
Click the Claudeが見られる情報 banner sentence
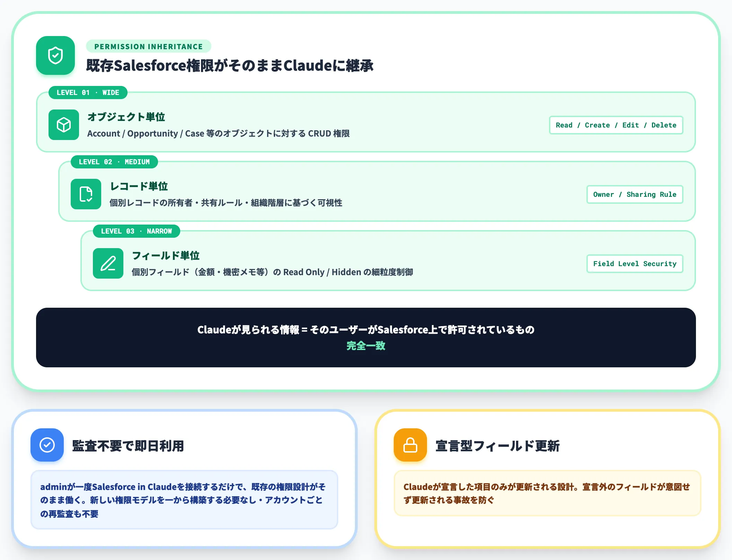(366, 330)
